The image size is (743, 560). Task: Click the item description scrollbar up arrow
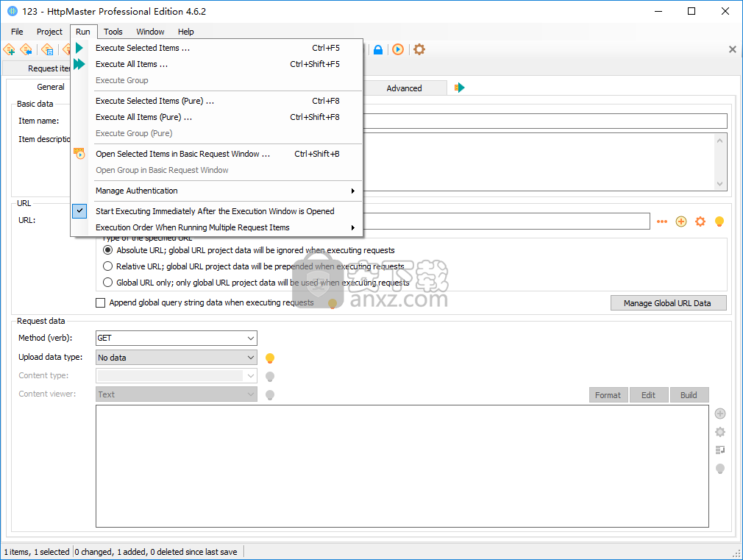point(719,141)
